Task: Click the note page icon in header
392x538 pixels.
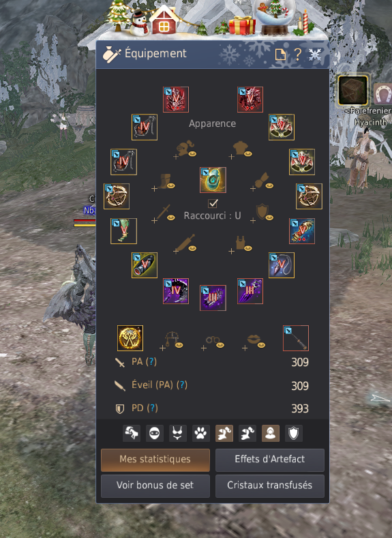Action: [280, 55]
